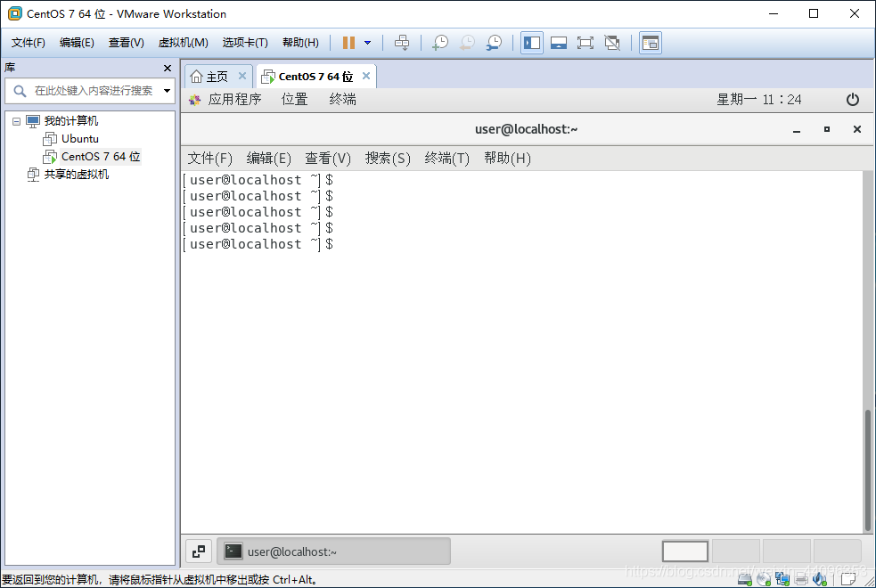Viewport: 876px width, 588px height.
Task: Click the CD/DVD device status icon
Action: (764, 580)
